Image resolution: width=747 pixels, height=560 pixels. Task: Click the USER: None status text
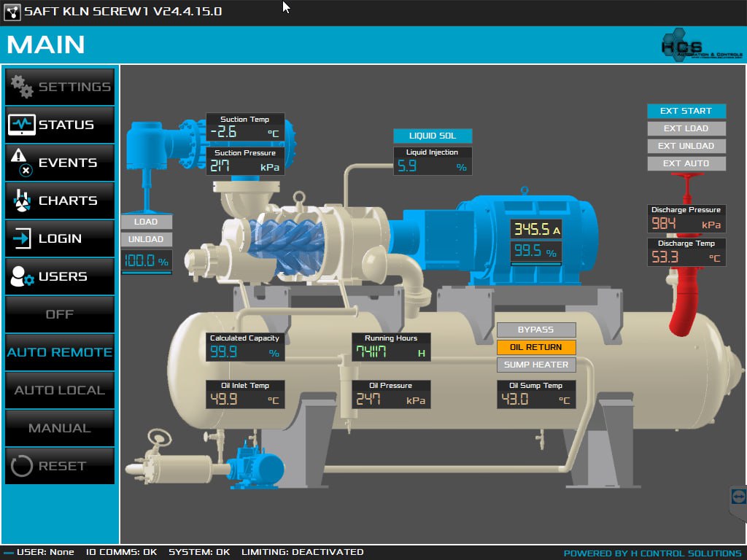45,553
